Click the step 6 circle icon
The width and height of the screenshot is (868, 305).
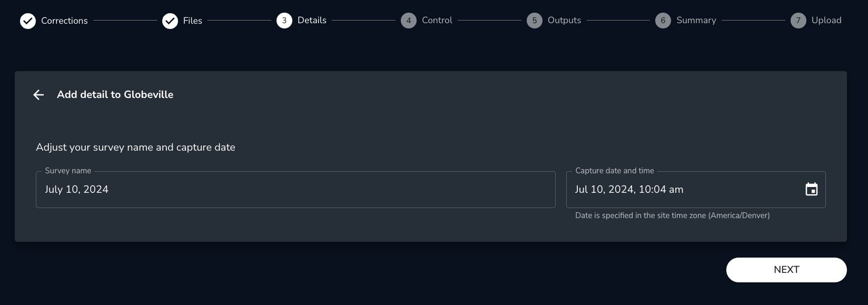click(x=663, y=21)
